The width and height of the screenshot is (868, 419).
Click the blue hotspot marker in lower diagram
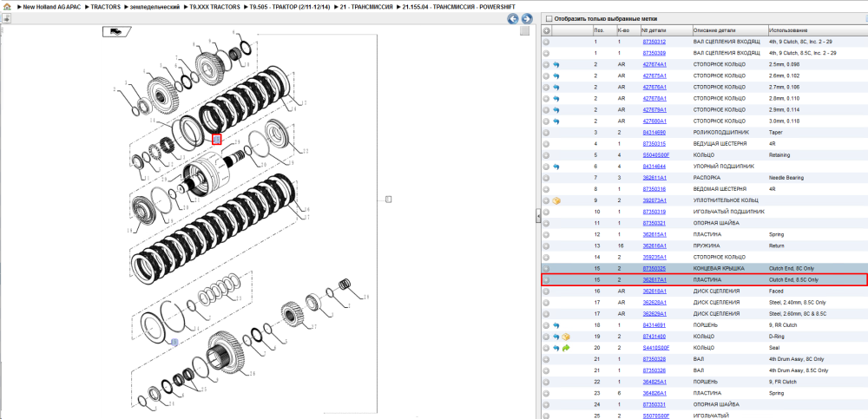174,343
